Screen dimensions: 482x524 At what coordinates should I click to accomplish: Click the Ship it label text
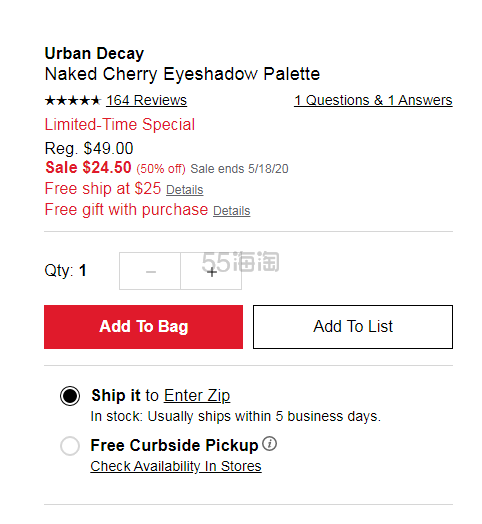point(116,396)
